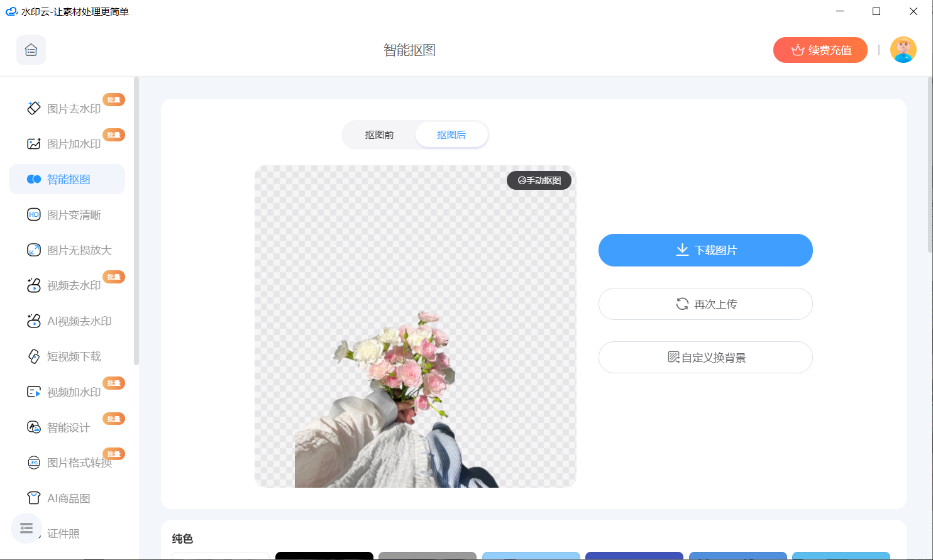Pick the black solid color background
Image resolution: width=933 pixels, height=560 pixels.
pyautogui.click(x=324, y=556)
